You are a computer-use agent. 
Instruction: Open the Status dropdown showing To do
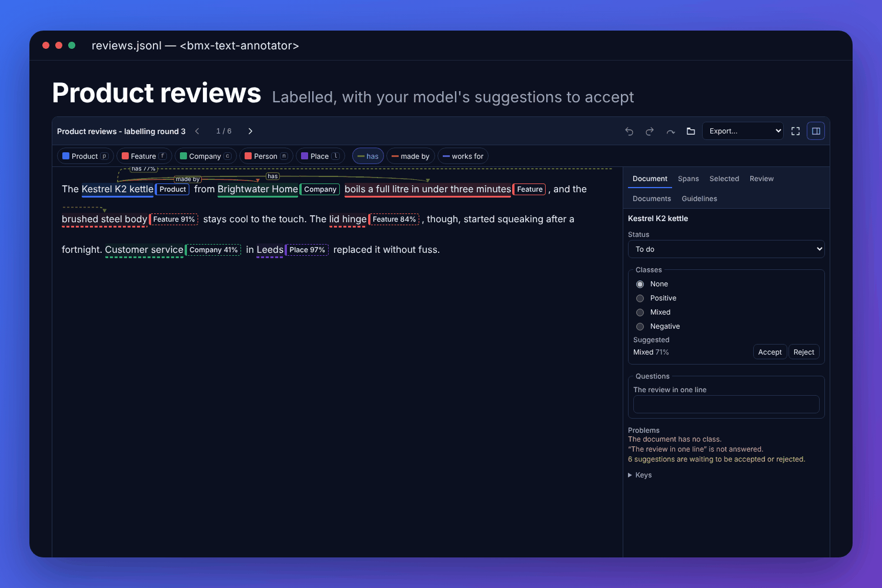(x=726, y=249)
